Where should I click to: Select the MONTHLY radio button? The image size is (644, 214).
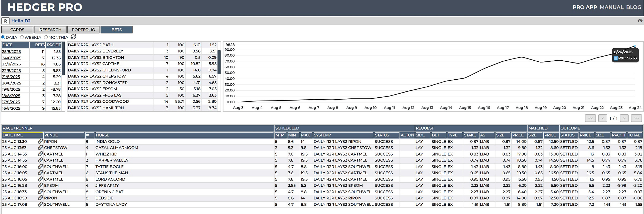click(46, 37)
